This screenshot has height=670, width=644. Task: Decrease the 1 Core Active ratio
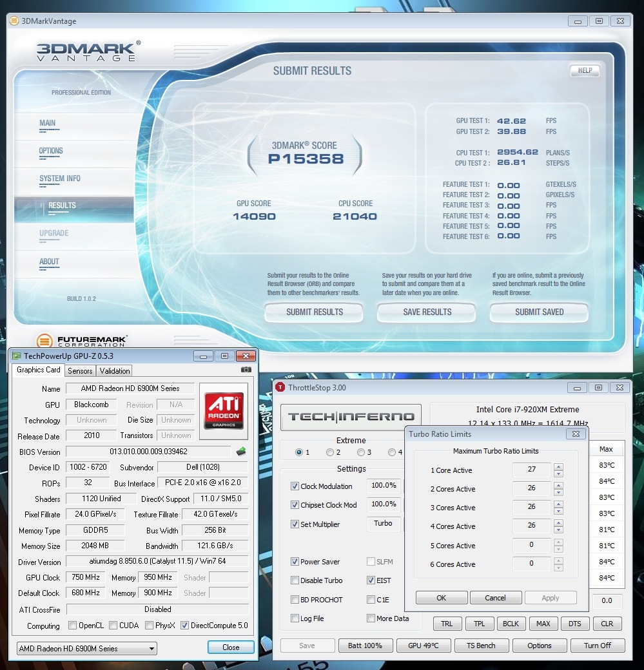coord(558,474)
